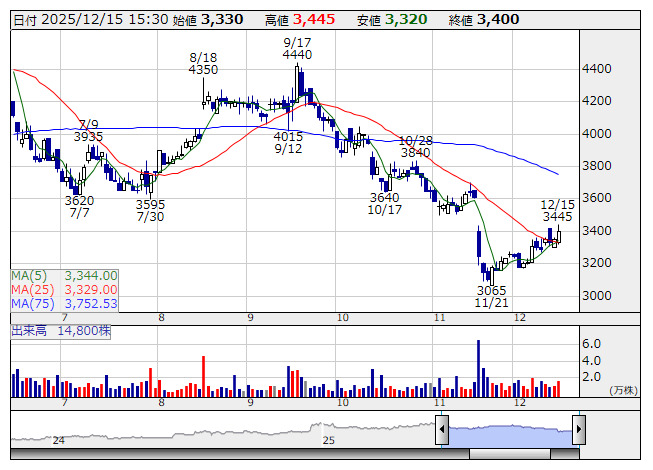Click the 6.0 volume axis label
Screen dimensions: 653x470
point(591,344)
